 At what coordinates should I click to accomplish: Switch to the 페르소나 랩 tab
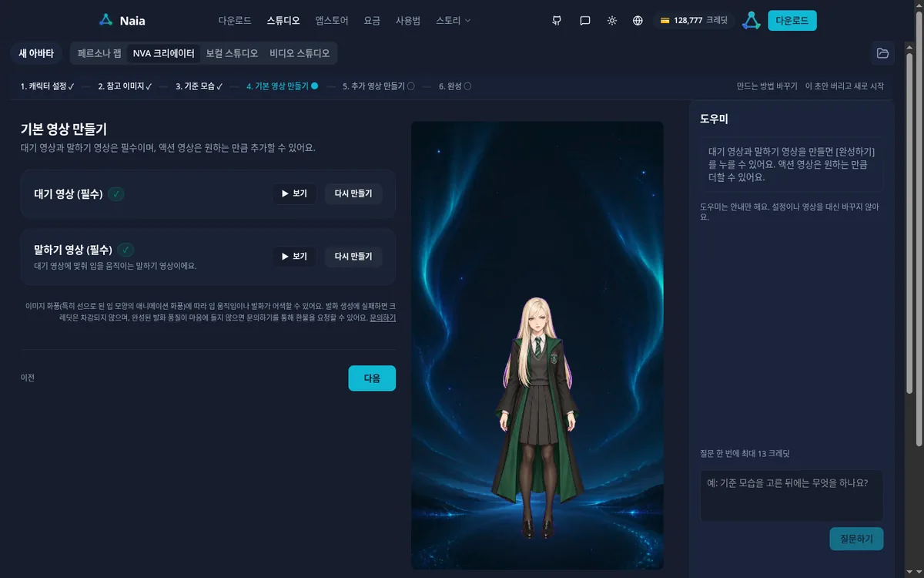[99, 53]
